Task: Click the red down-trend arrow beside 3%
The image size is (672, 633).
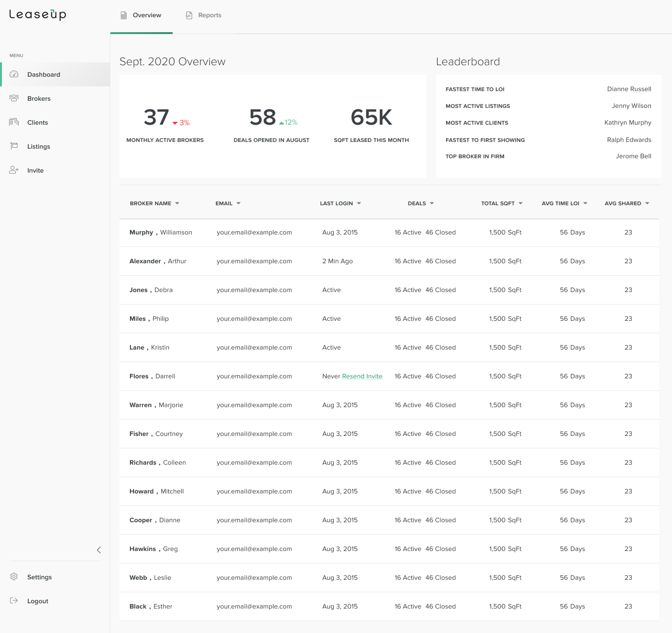Action: pyautogui.click(x=175, y=123)
